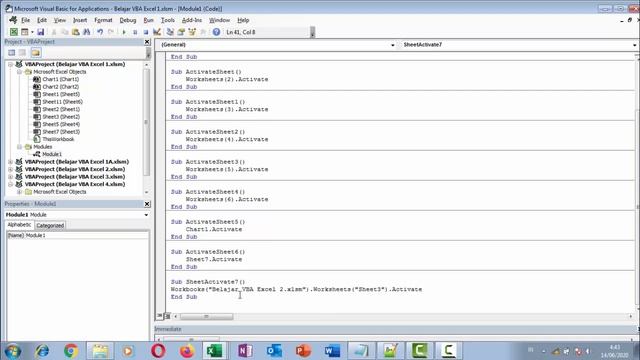This screenshot has width=640, height=360.
Task: Click the (Name) Module1 property field
Action: pos(78,236)
